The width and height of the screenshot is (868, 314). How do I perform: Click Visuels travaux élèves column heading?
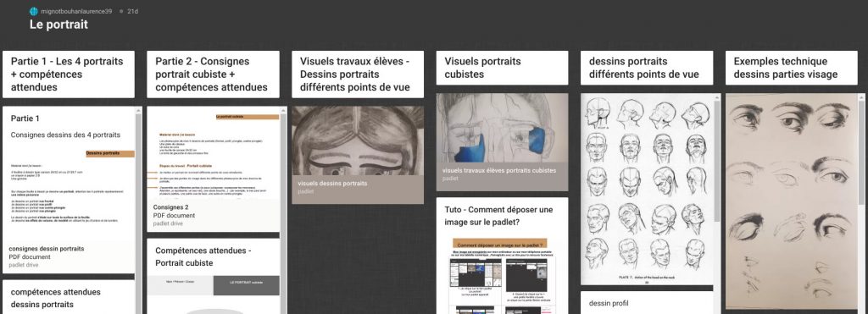click(358, 74)
